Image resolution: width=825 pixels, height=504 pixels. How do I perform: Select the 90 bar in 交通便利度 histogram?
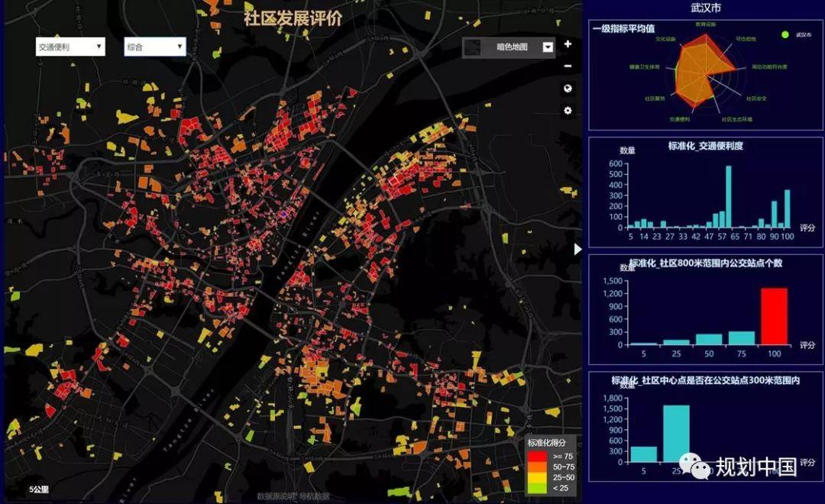775,214
